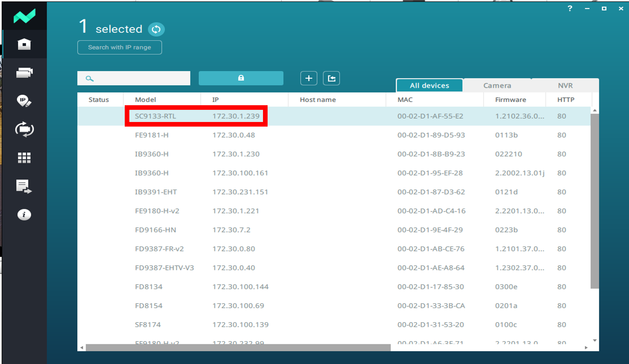Select the FD9166-HN device row
Viewport: 629px width, 364px height.
point(334,230)
